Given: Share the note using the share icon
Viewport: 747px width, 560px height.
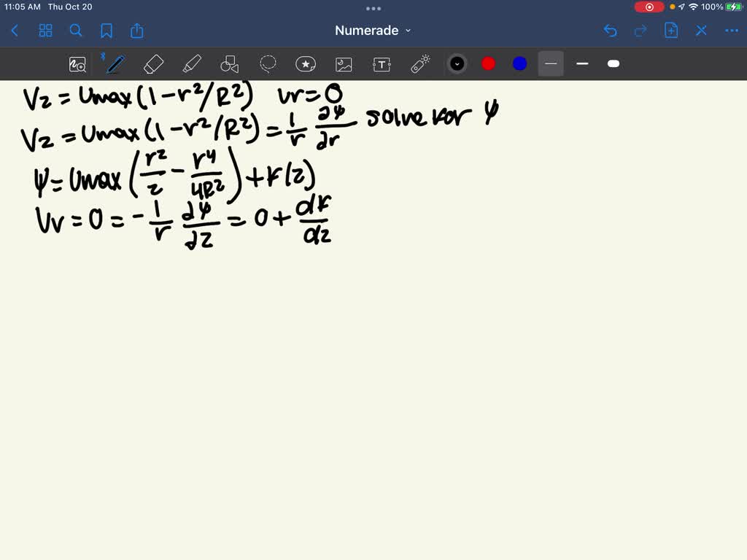Looking at the screenshot, I should [x=137, y=31].
